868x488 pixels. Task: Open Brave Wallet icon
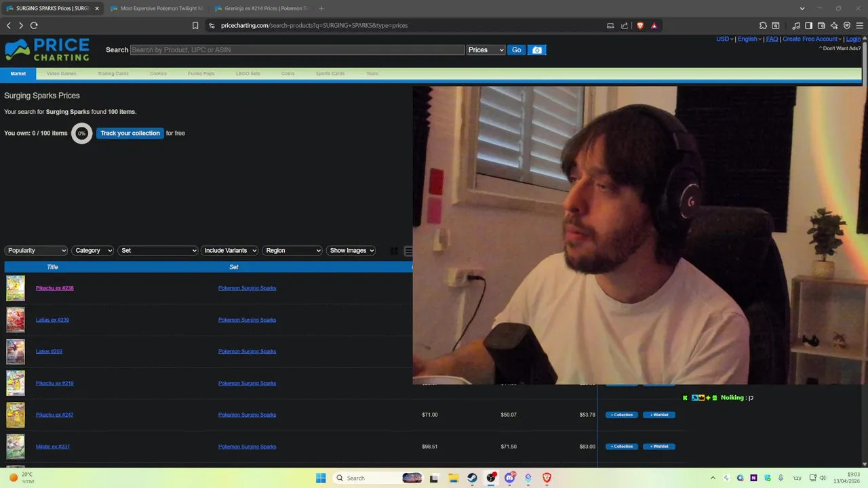[x=821, y=26]
